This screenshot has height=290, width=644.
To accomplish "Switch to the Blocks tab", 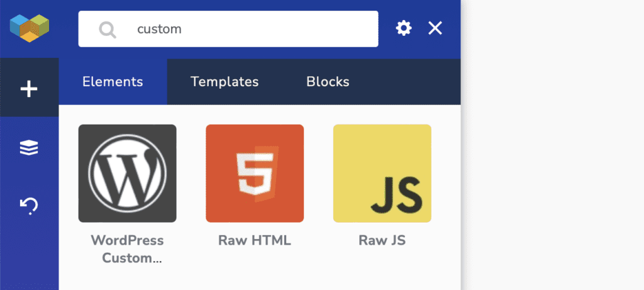I will click(x=328, y=82).
